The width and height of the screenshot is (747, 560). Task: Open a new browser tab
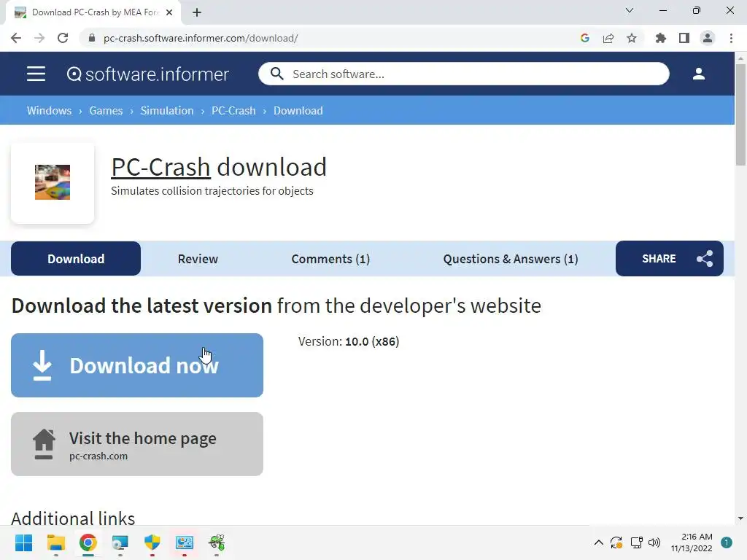pyautogui.click(x=197, y=12)
